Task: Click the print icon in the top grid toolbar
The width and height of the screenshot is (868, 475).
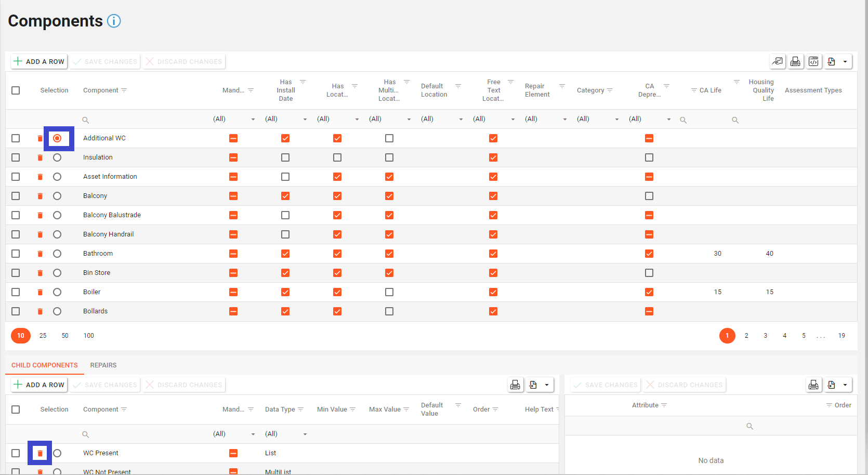Action: click(795, 61)
